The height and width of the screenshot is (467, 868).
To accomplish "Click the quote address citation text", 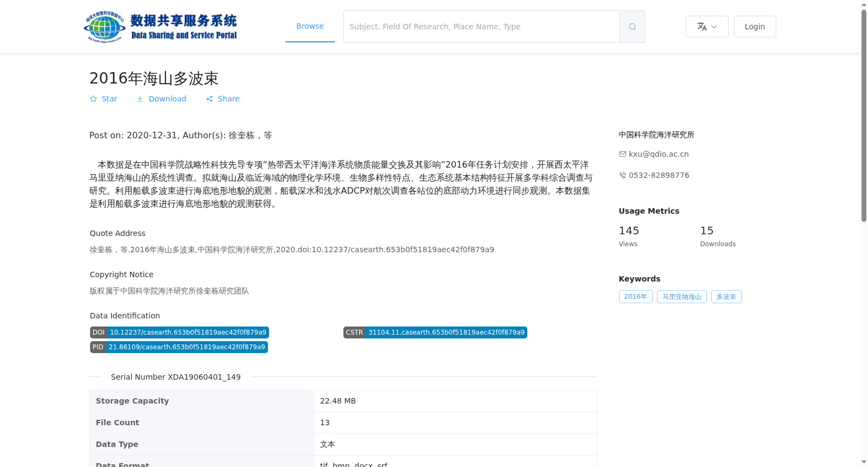I will point(292,250).
